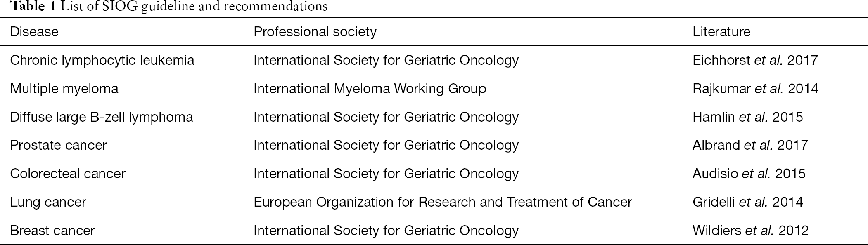The width and height of the screenshot is (868, 245).
Task: Open the Albrand et al. 2017 citation
Action: pyautogui.click(x=750, y=145)
